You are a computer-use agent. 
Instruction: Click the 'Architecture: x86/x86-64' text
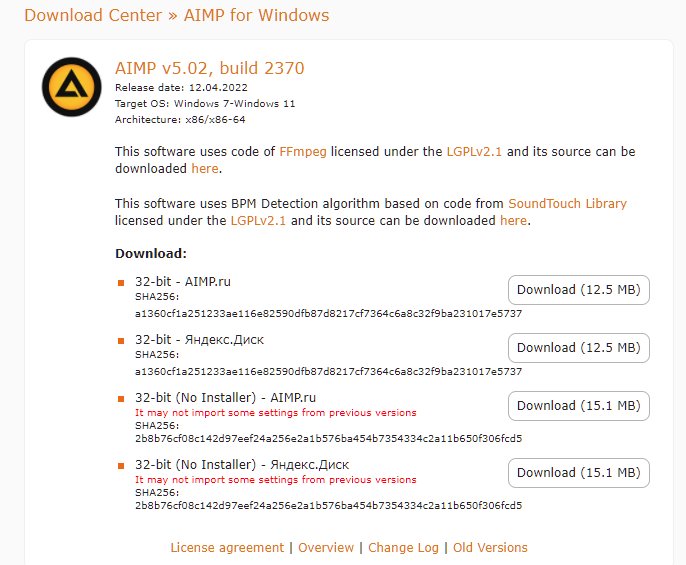coord(180,119)
